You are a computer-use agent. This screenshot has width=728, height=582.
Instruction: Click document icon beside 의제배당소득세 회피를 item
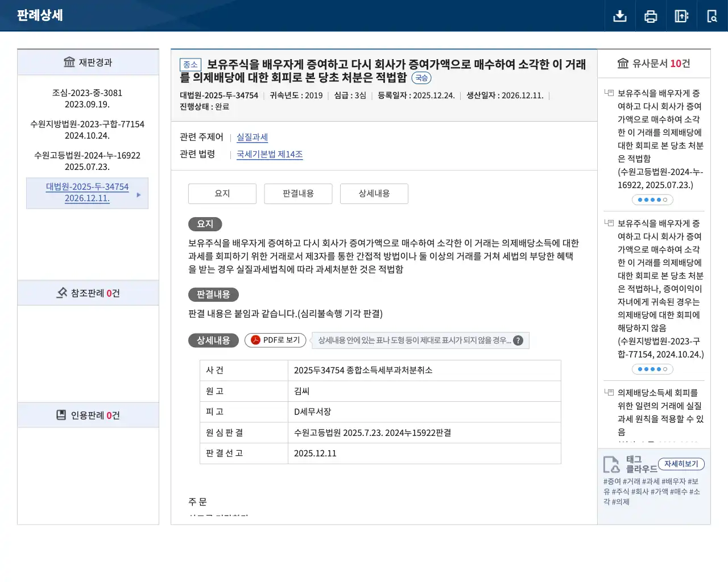pos(609,392)
